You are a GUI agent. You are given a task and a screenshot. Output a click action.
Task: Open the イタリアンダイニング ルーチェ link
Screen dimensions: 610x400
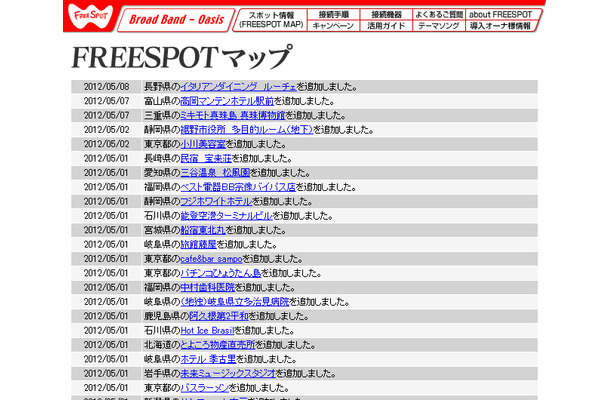(238, 86)
